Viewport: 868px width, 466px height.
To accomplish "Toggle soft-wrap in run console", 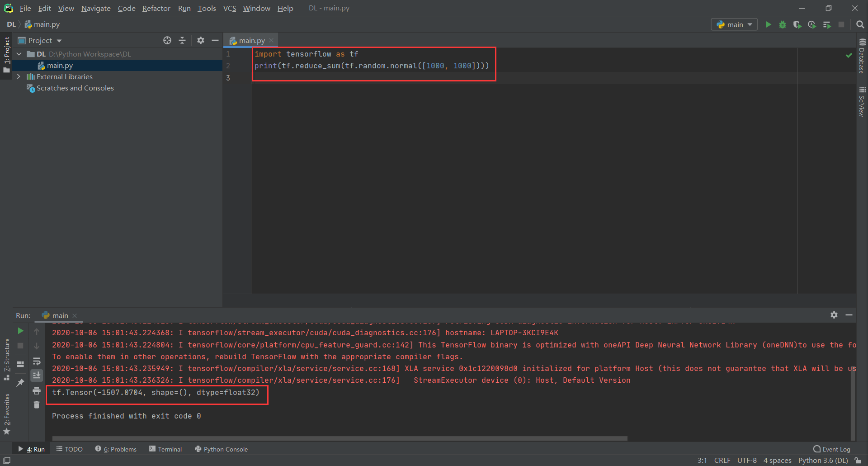I will click(37, 361).
